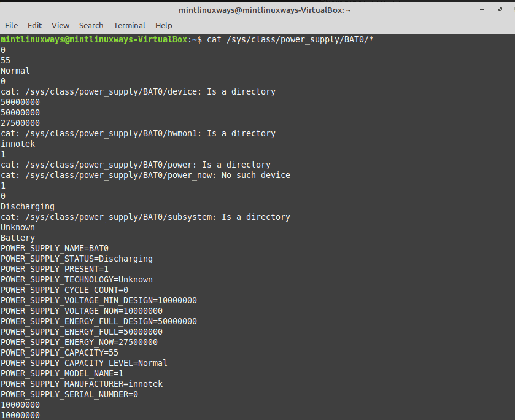515x420 pixels.
Task: Click the 'power_now: No such device' error line
Action: [x=145, y=175]
